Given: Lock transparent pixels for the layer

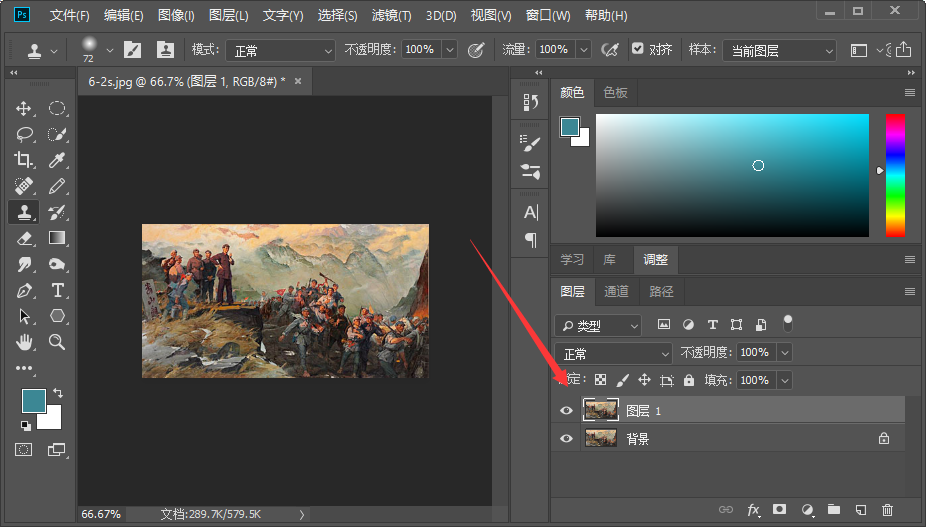Looking at the screenshot, I should pyautogui.click(x=601, y=380).
